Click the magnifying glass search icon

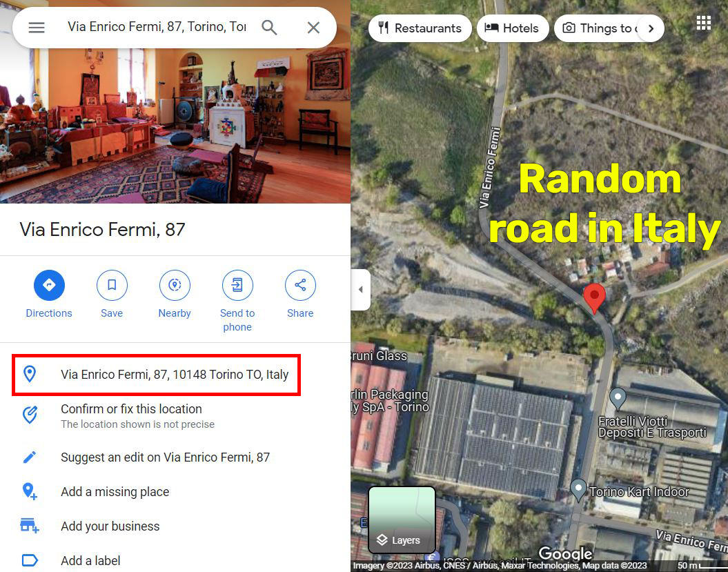pyautogui.click(x=269, y=28)
